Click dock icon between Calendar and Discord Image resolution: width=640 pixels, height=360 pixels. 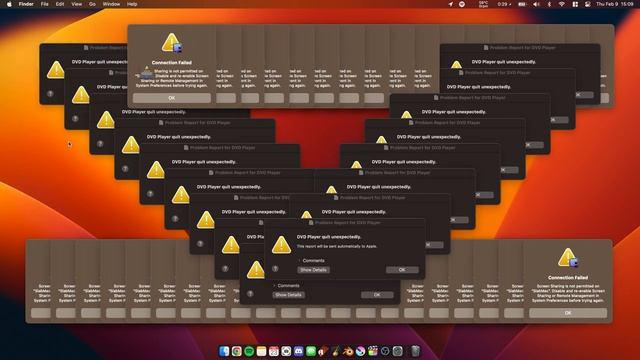pyautogui.click(x=286, y=351)
